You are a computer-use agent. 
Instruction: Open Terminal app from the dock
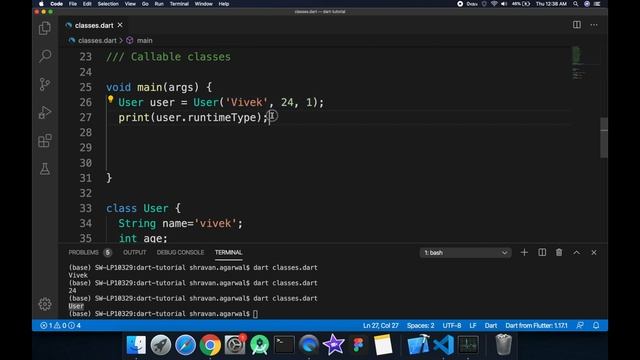(284, 345)
